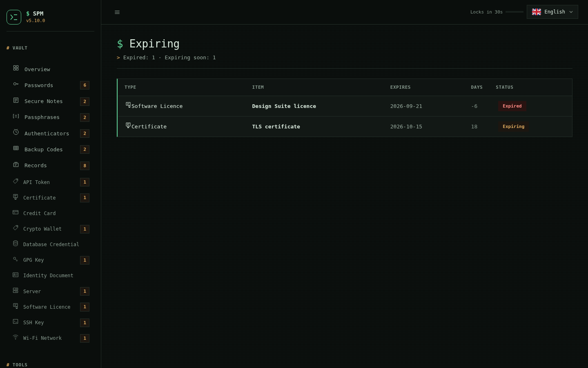588x368 pixels.
Task: Click the Records count badge 8
Action: pyautogui.click(x=85, y=166)
